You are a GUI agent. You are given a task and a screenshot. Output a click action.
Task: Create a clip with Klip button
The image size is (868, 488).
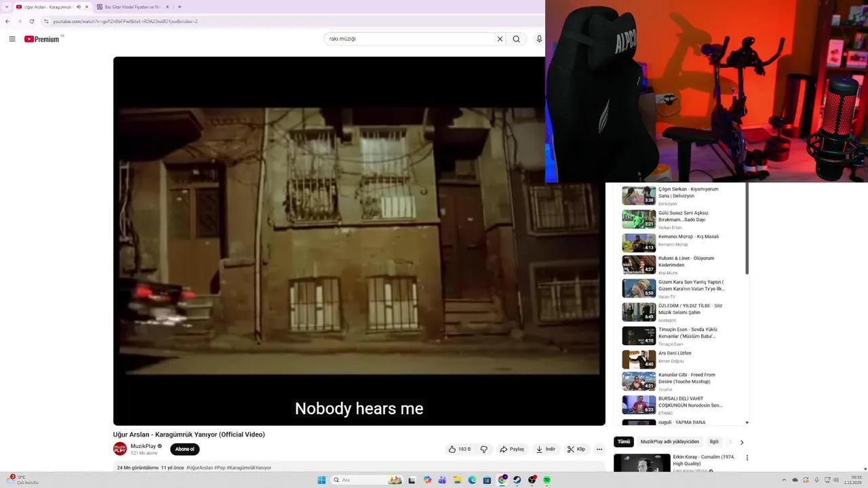(x=576, y=449)
